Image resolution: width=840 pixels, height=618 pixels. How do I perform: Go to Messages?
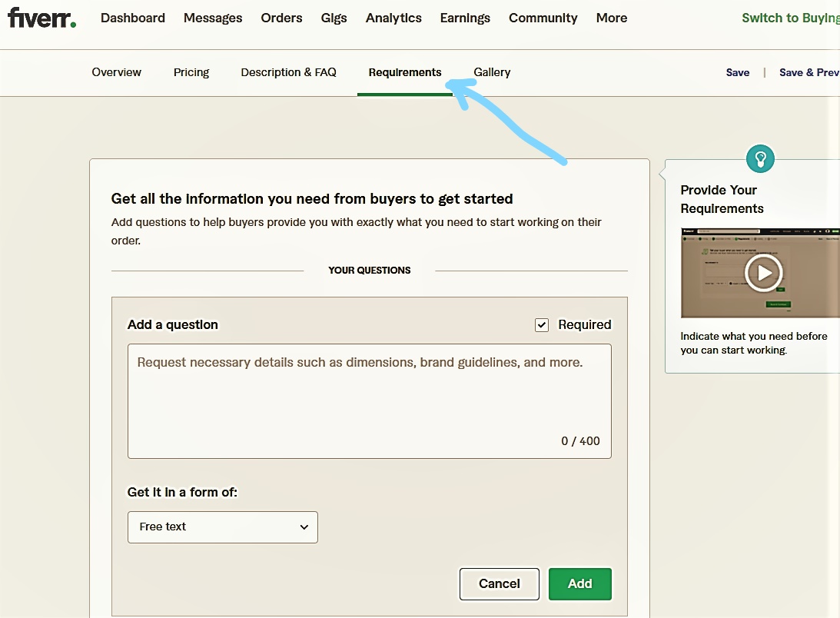(x=213, y=18)
